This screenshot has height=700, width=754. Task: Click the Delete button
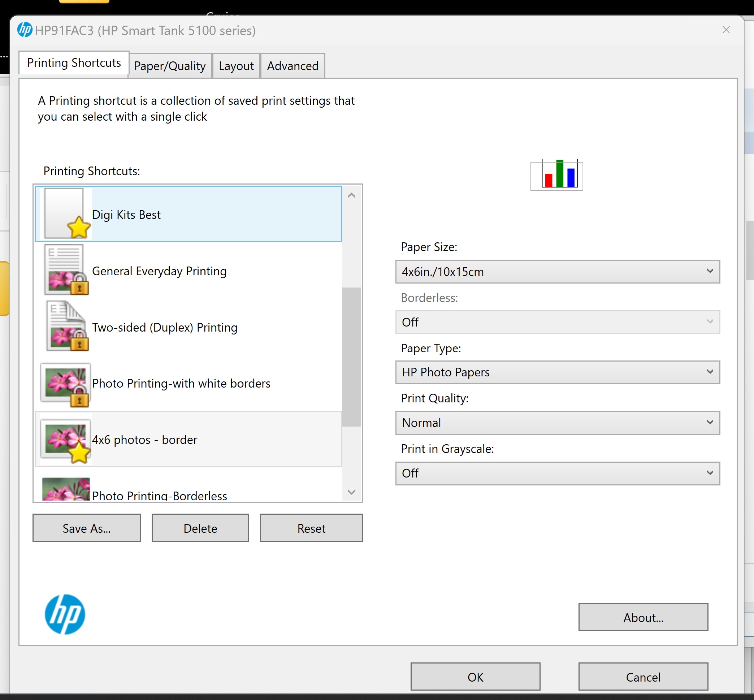[x=200, y=528]
